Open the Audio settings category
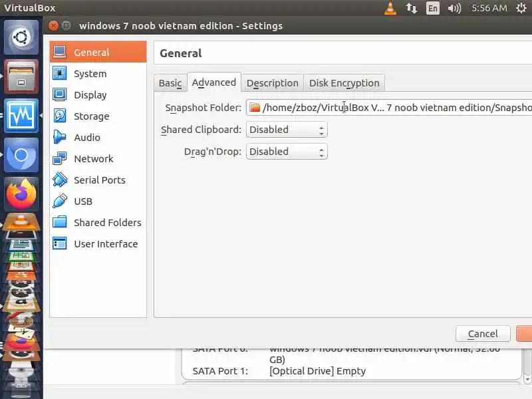The height and width of the screenshot is (399, 532). 98,138
